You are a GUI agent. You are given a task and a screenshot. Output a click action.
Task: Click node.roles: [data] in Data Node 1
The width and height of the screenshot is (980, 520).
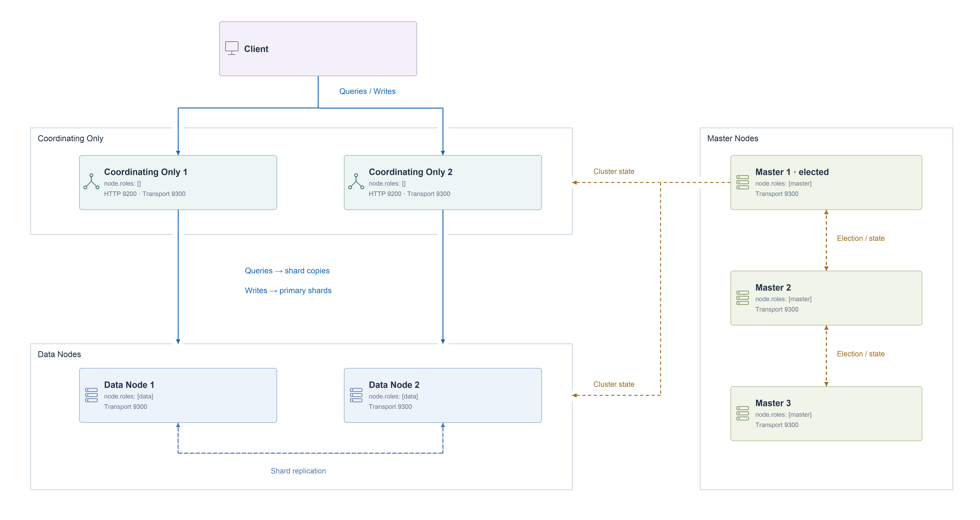tap(129, 397)
